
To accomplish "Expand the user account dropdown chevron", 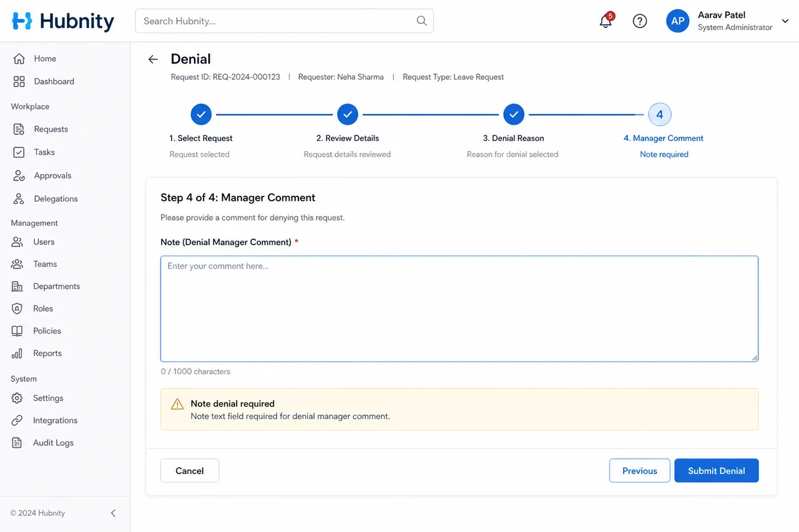I will (x=785, y=21).
